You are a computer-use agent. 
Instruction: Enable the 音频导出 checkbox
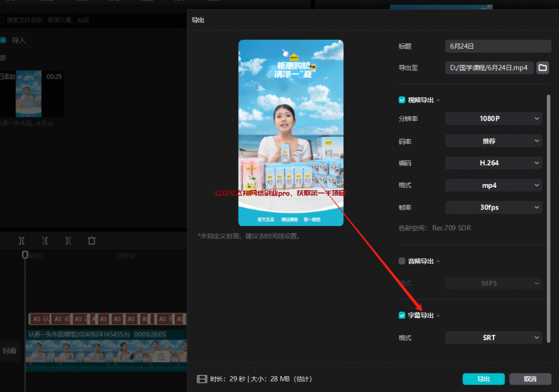pyautogui.click(x=402, y=261)
